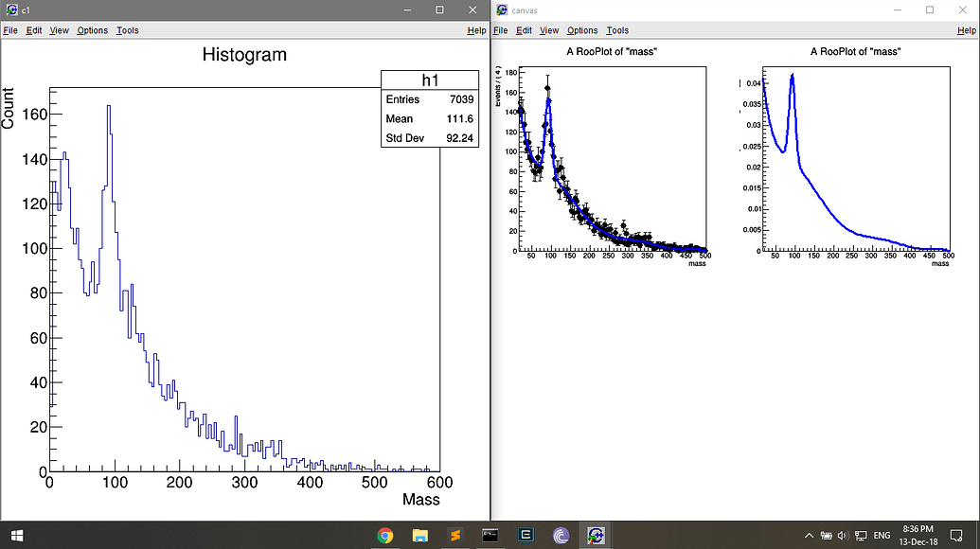
Task: Open the View menu in the canvas window
Action: pos(548,30)
